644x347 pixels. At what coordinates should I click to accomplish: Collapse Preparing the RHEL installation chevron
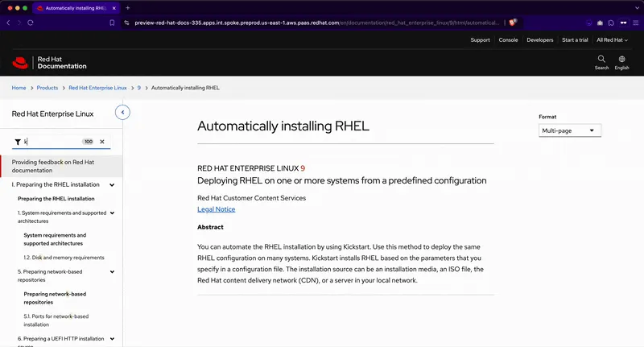pyautogui.click(x=112, y=185)
